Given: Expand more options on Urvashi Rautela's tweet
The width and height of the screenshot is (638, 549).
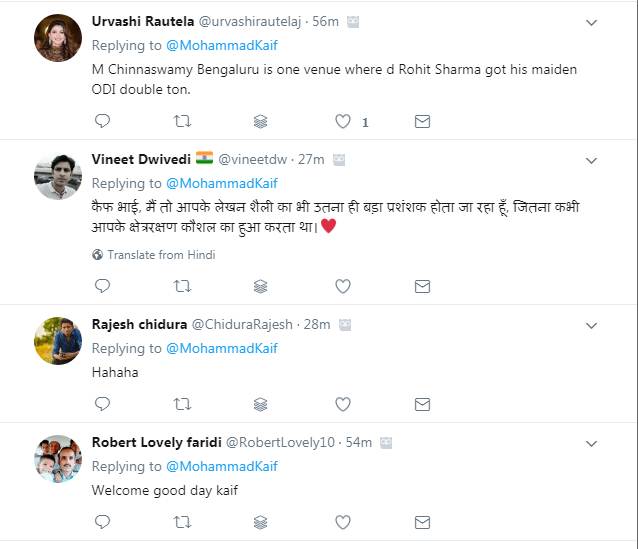Looking at the screenshot, I should click(591, 22).
